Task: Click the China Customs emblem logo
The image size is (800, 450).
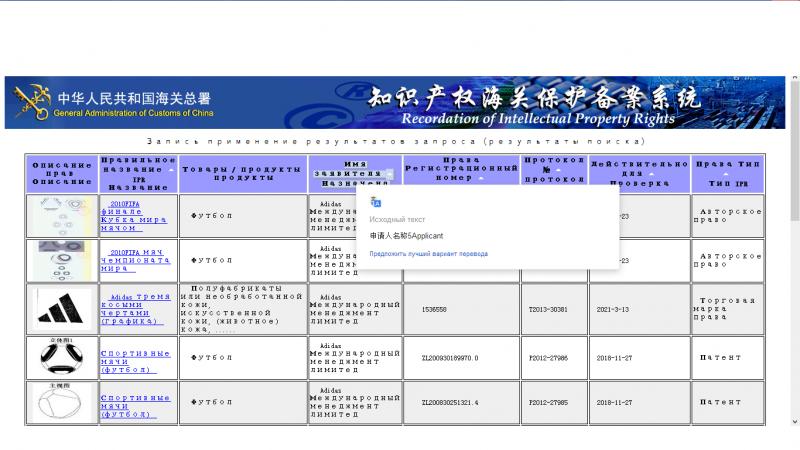Action: pyautogui.click(x=30, y=101)
